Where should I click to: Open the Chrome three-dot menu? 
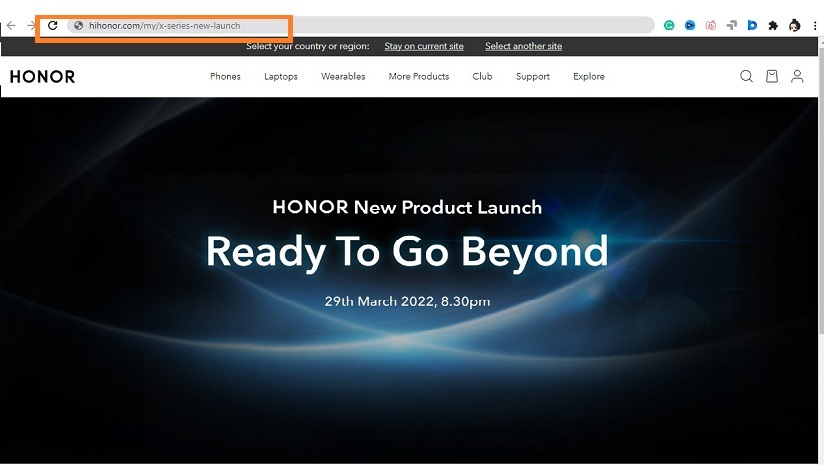[815, 25]
